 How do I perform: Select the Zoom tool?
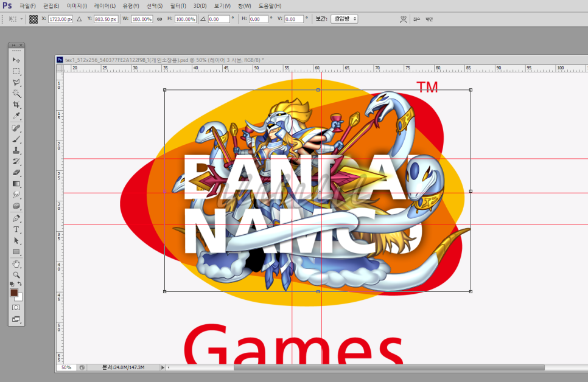[x=16, y=275]
